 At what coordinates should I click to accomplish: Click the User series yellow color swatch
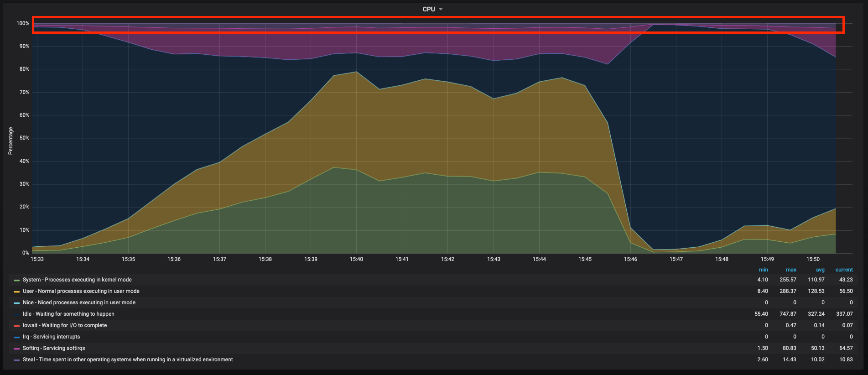17,292
